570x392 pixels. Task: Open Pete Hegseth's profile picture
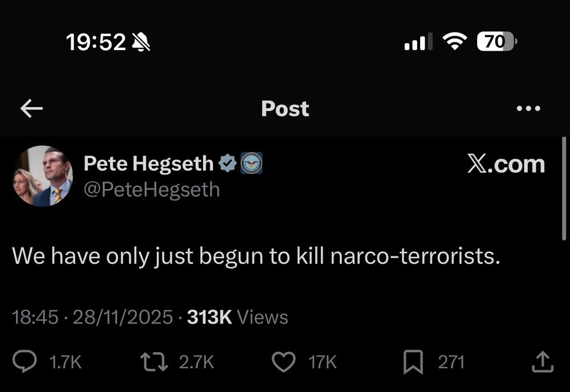click(42, 175)
